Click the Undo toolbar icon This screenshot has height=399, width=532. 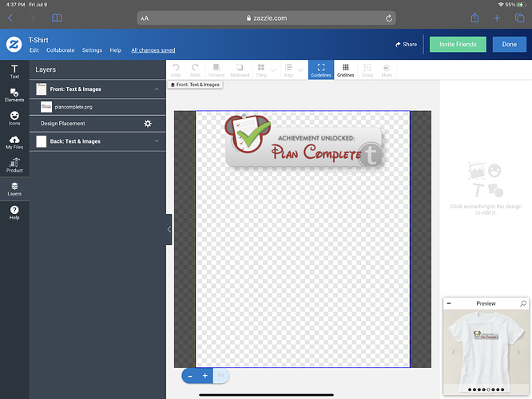point(176,70)
